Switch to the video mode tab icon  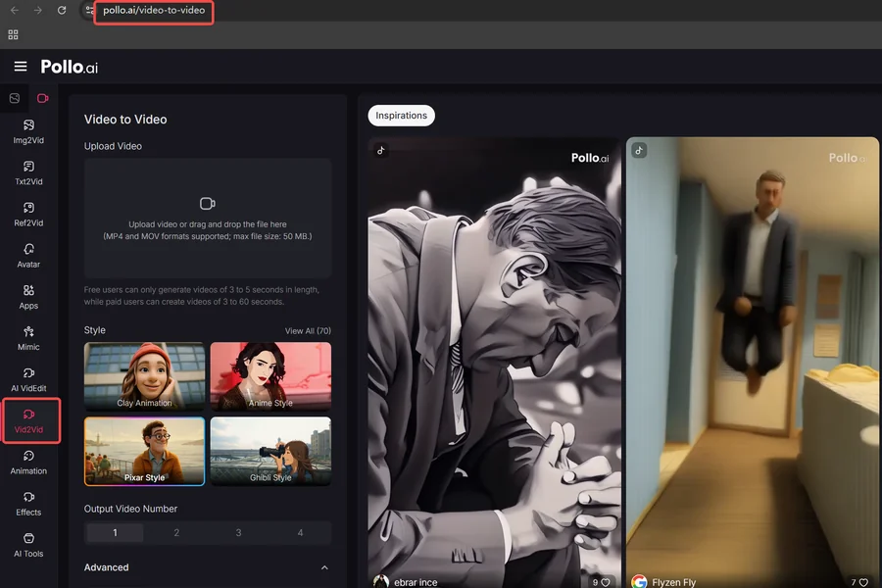coord(43,98)
